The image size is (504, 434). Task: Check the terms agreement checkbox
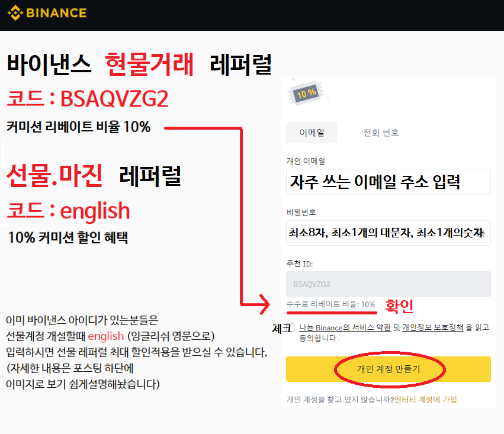(290, 328)
